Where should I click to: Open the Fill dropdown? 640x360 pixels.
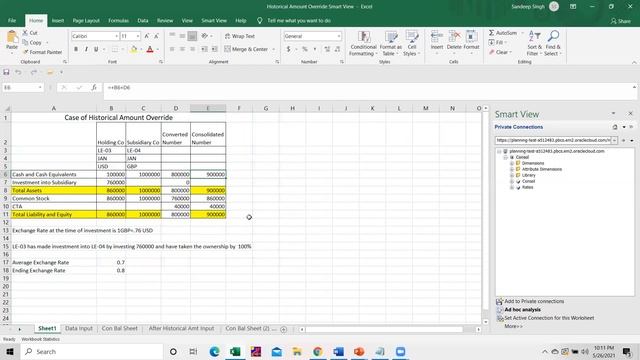click(x=498, y=42)
